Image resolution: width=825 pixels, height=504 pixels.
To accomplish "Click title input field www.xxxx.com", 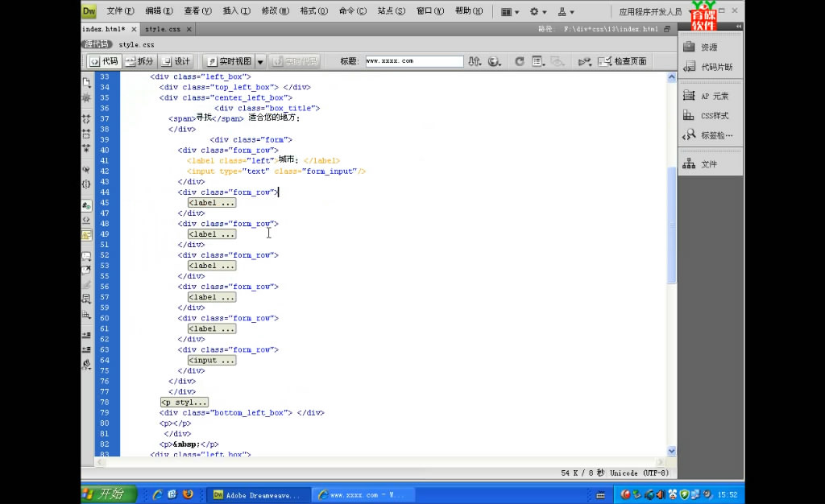I will [415, 61].
